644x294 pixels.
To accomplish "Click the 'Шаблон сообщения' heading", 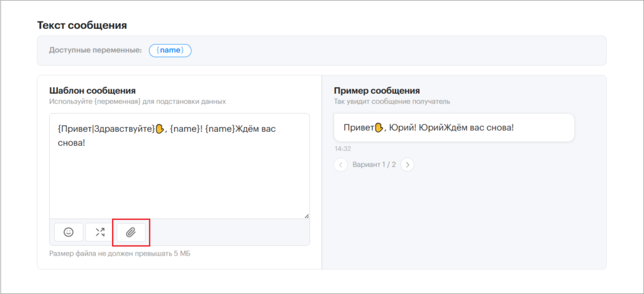I will 92,90.
